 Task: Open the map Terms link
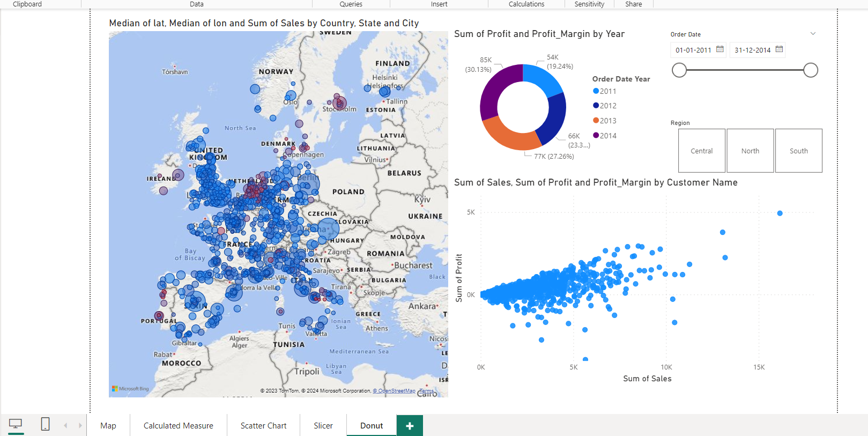coord(426,391)
